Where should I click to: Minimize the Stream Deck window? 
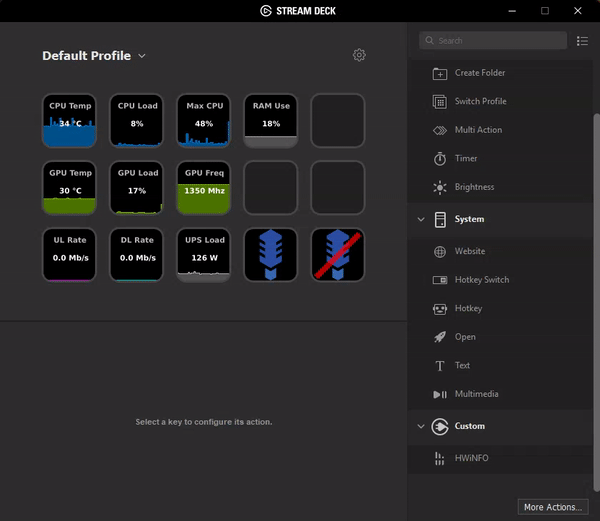pos(512,11)
